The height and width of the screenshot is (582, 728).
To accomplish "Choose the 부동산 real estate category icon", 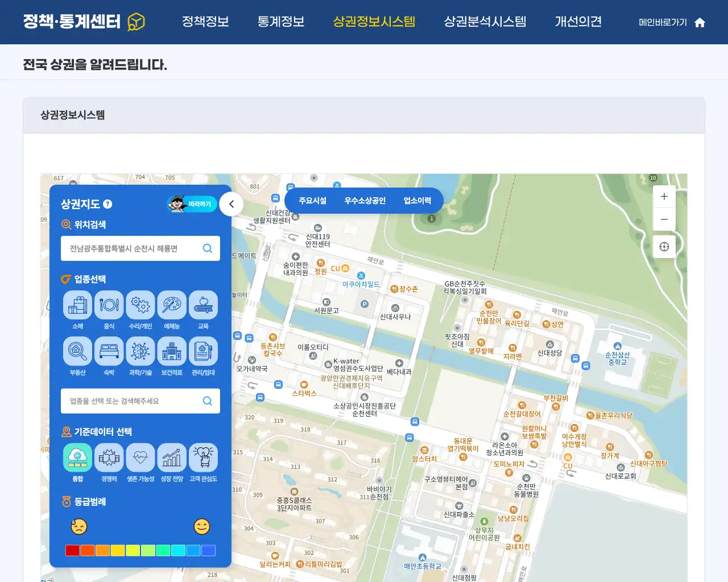I will 78,351.
